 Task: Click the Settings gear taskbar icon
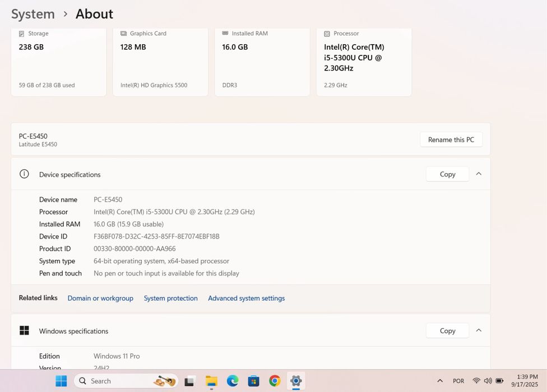296,381
